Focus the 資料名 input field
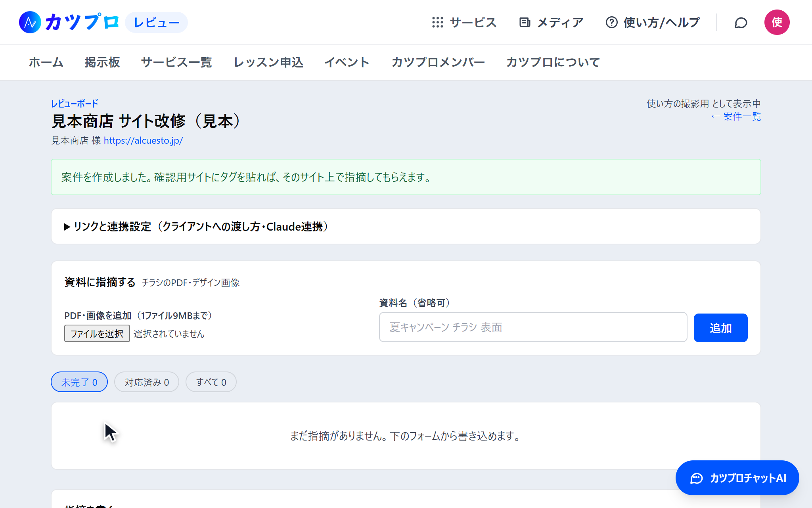This screenshot has height=508, width=812. pyautogui.click(x=533, y=327)
